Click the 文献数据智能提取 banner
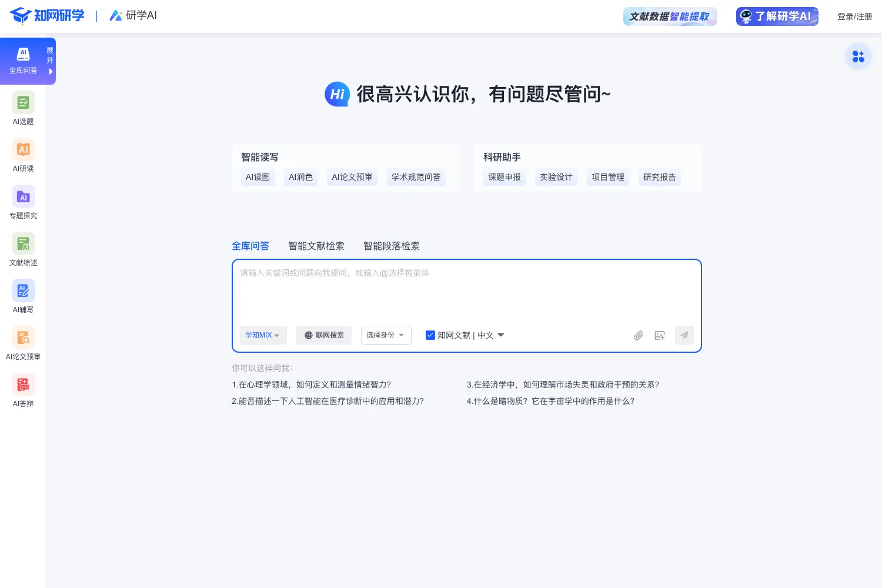Screen dimensions: 882x588 point(670,16)
